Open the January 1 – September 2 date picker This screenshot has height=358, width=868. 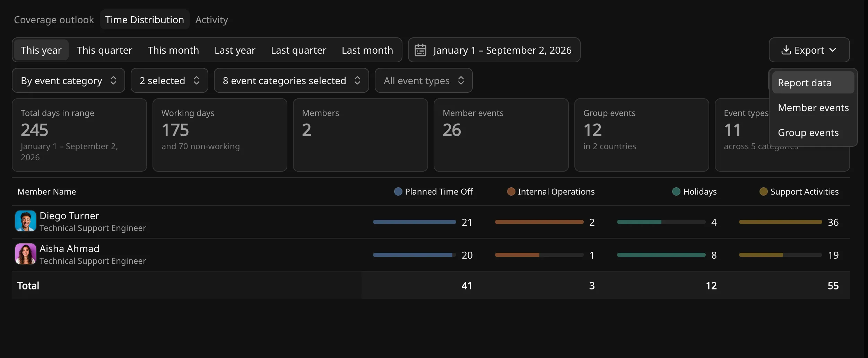coord(494,50)
